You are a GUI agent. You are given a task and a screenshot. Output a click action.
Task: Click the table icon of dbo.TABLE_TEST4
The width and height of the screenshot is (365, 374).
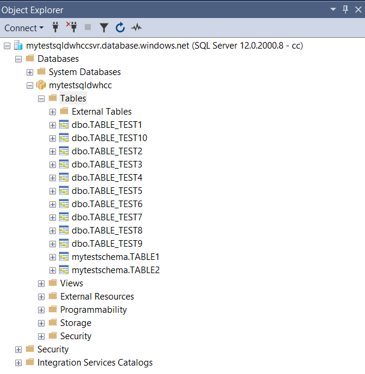64,177
